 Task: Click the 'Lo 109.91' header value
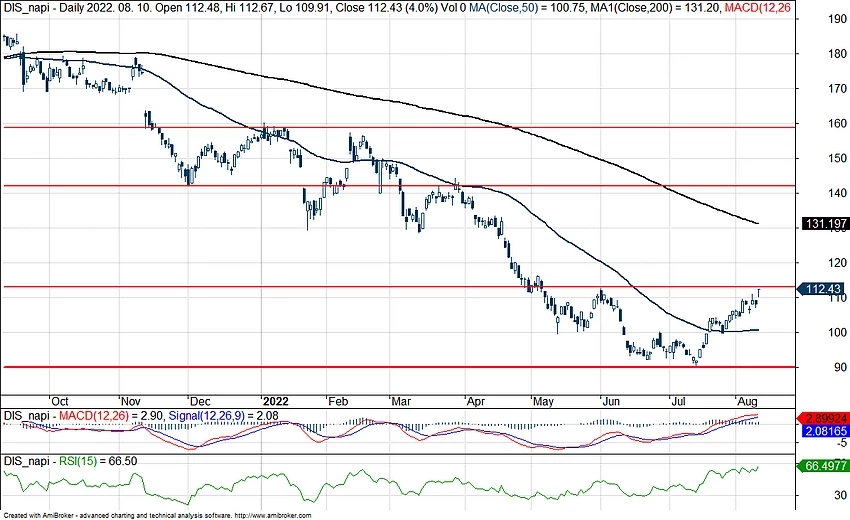303,8
